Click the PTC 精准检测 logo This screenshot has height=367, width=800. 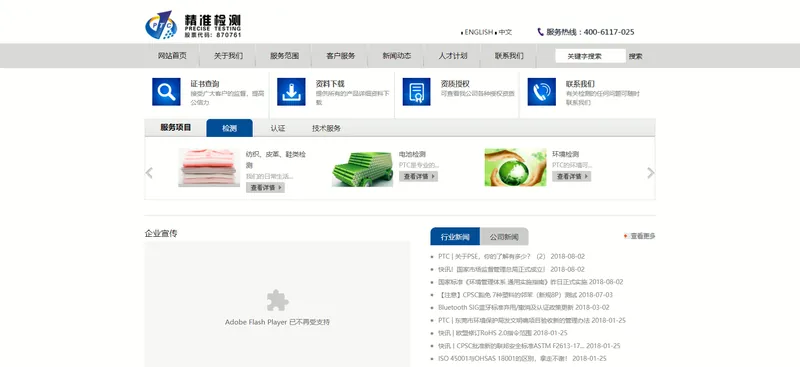[x=193, y=26]
